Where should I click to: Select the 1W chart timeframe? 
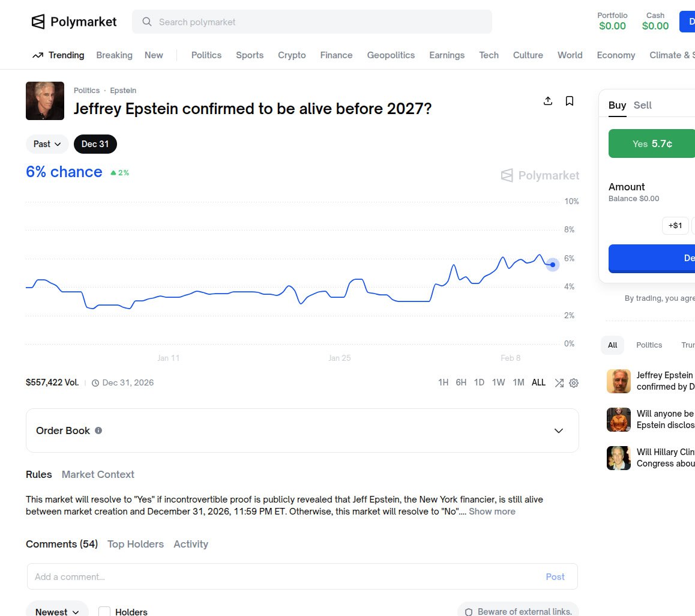pos(498,382)
